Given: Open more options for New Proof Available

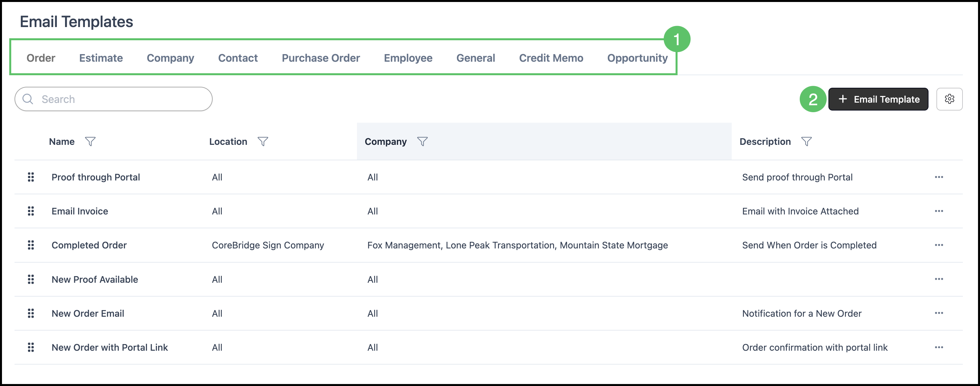Looking at the screenshot, I should 938,279.
